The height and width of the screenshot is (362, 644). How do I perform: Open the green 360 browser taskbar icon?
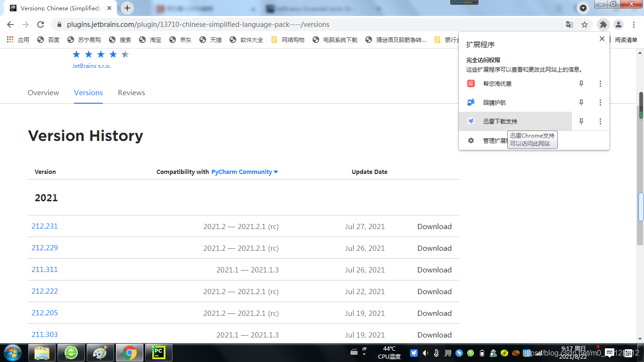click(x=71, y=353)
